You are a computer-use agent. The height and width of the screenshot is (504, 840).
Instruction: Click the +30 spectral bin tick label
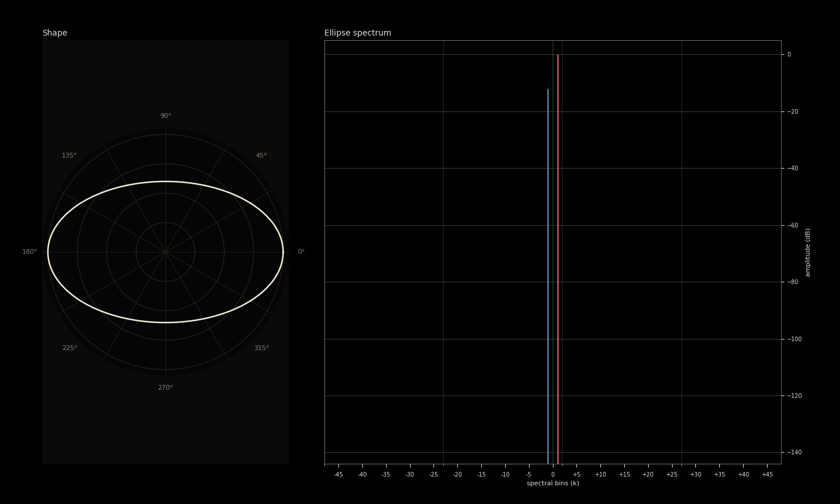point(695,475)
